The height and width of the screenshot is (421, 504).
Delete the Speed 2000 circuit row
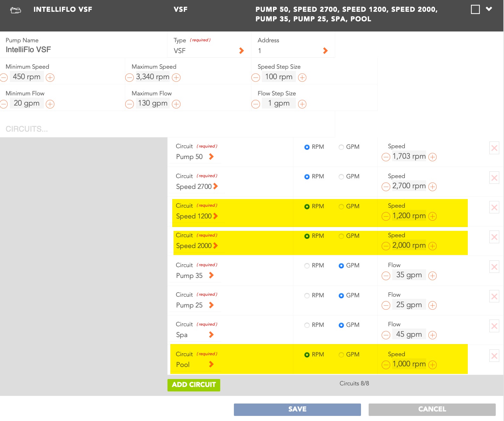(494, 237)
